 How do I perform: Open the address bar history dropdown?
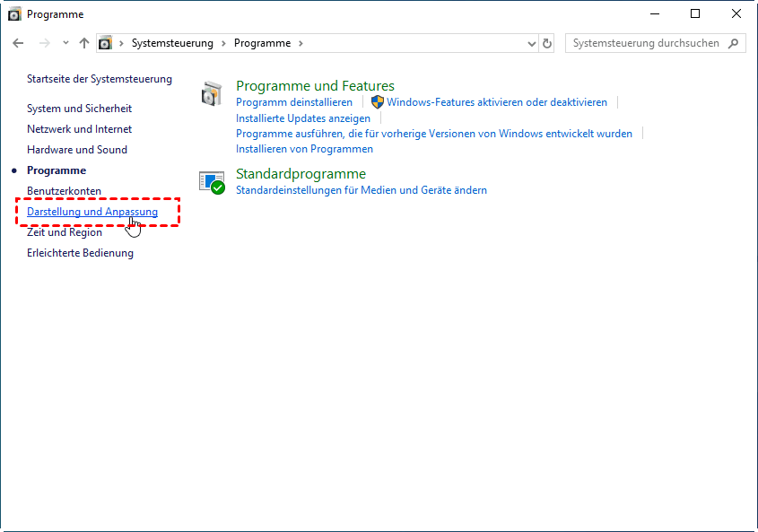(x=532, y=44)
